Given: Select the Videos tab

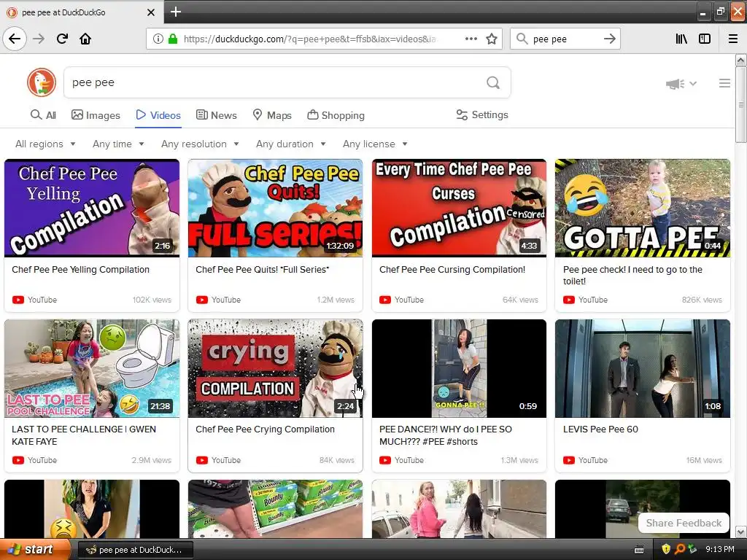Looking at the screenshot, I should pos(158,114).
